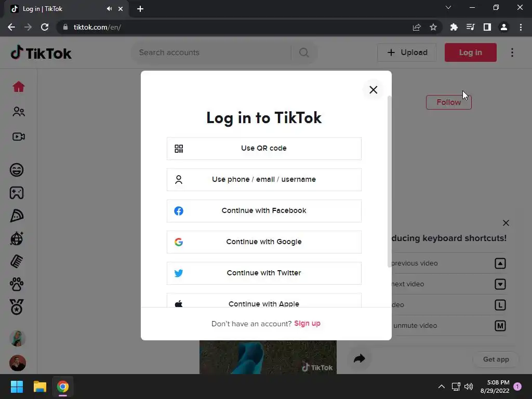Click the Chrome icon in taskbar

[63, 387]
